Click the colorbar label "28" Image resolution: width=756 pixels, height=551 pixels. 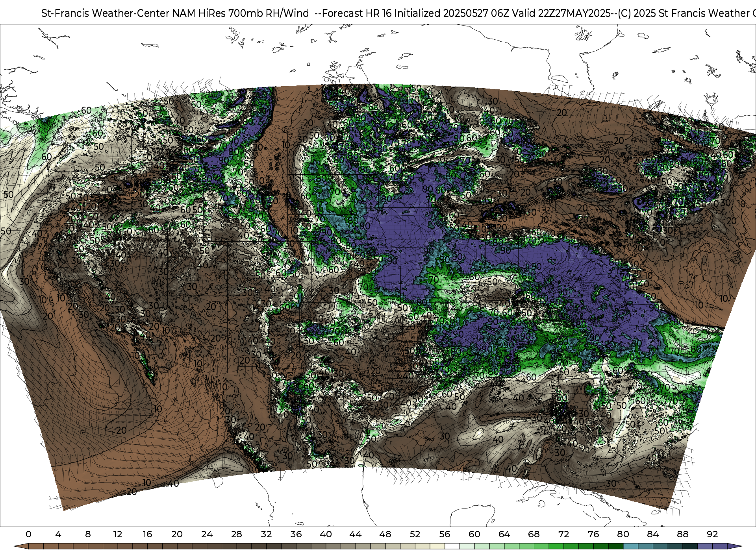coord(237,534)
